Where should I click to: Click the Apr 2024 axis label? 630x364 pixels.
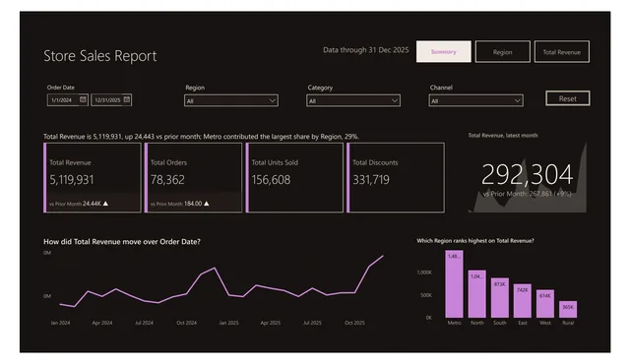(x=102, y=323)
